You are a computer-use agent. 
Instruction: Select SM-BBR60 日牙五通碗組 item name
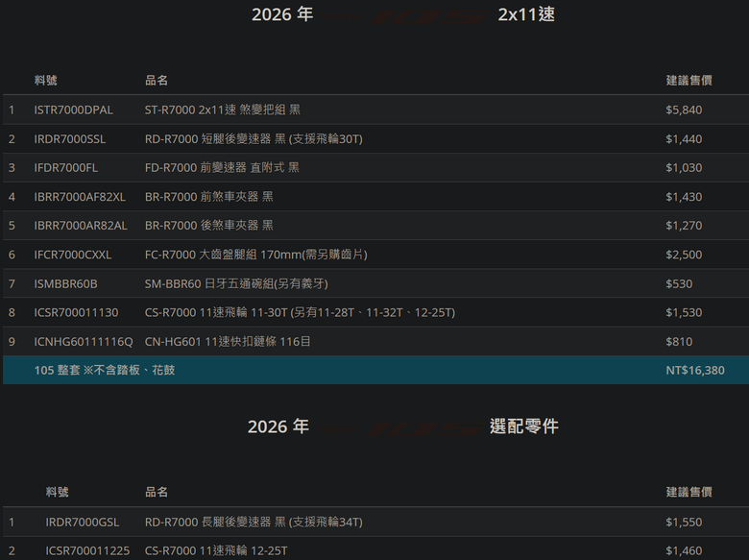tap(236, 283)
